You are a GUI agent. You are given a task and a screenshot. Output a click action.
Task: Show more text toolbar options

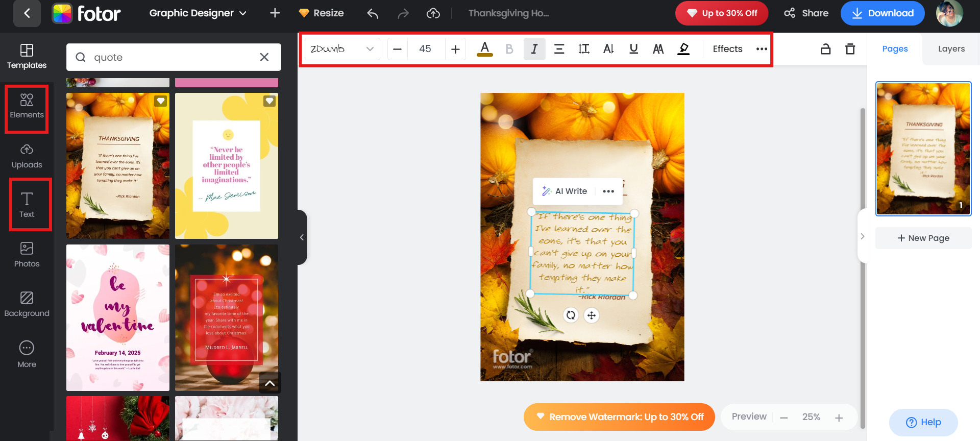(x=762, y=49)
